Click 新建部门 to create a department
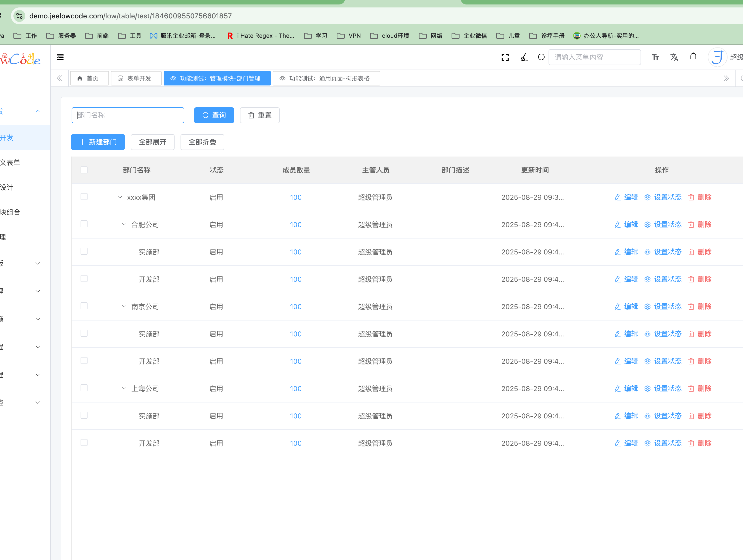This screenshot has height=560, width=743. click(98, 142)
